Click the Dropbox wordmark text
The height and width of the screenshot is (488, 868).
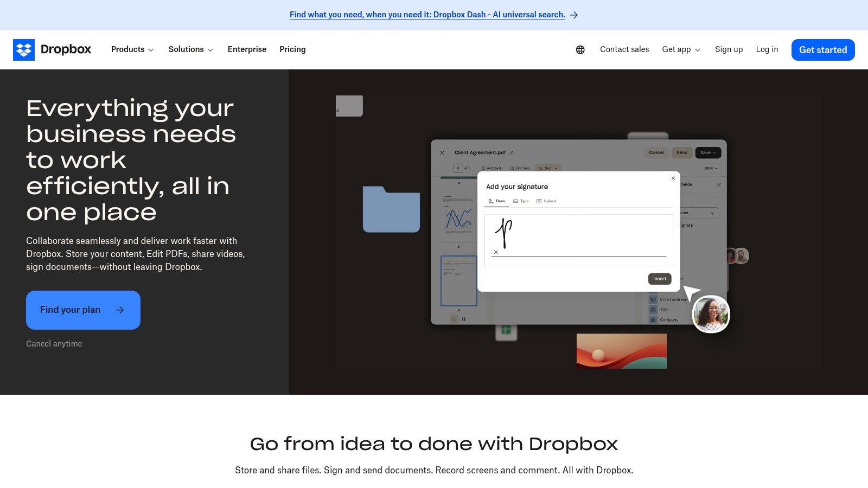point(66,49)
